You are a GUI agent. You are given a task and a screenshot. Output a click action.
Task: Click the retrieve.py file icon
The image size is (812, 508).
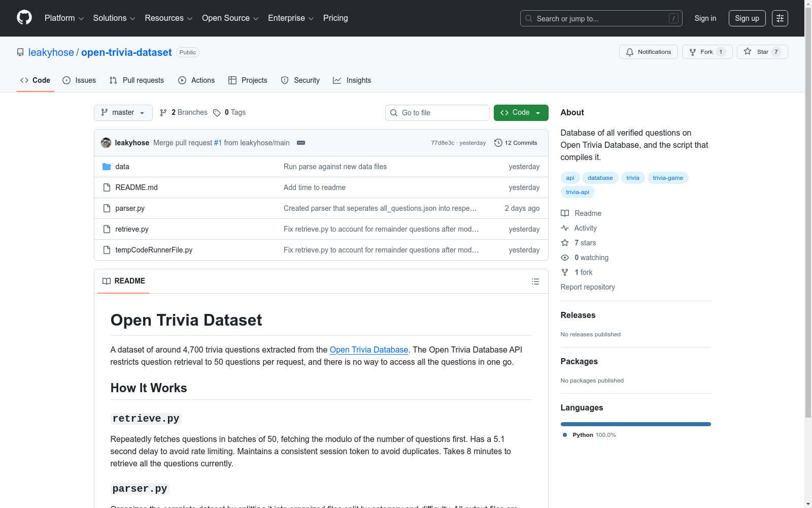(x=107, y=229)
